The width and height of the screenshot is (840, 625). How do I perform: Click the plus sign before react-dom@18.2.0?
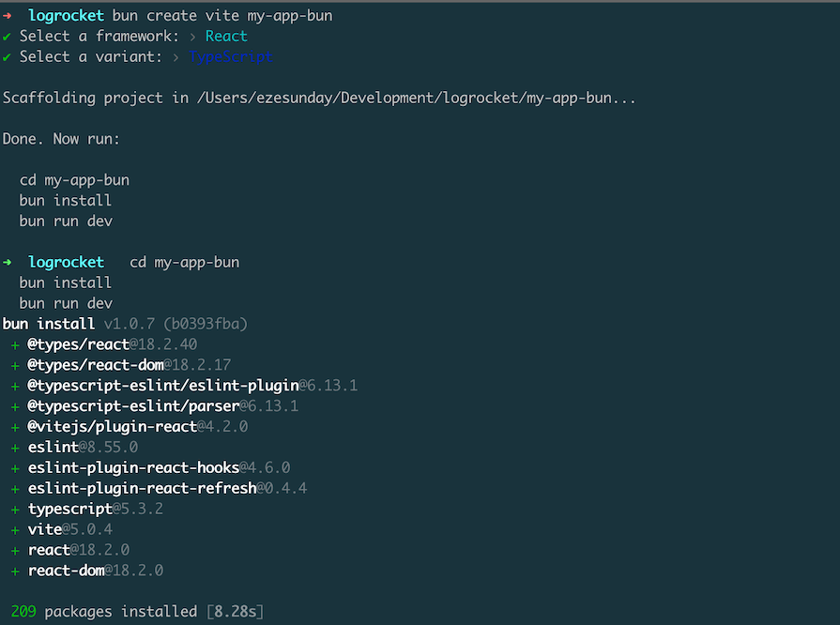pyautogui.click(x=15, y=572)
